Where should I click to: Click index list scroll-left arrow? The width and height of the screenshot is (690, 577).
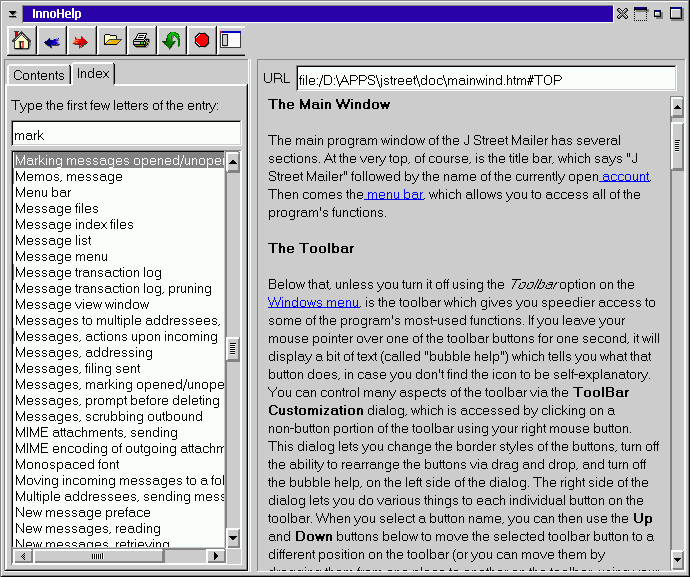pyautogui.click(x=23, y=556)
